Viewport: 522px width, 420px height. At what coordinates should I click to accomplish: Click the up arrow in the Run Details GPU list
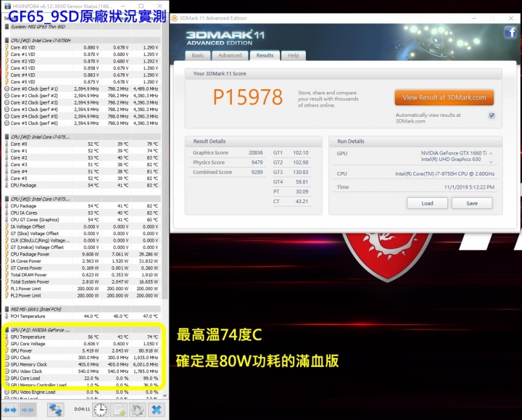pos(491,153)
